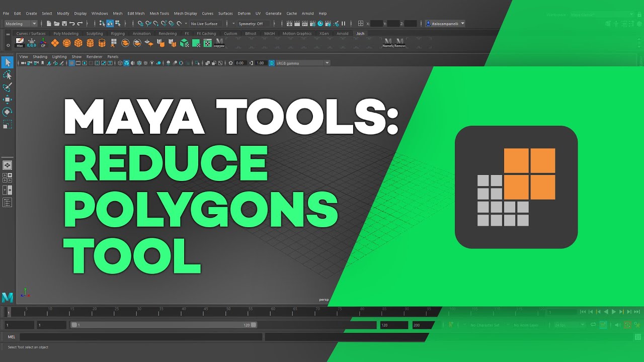Toggle viewport grid display button
Viewport: 644px width, 362px height.
coord(71,63)
